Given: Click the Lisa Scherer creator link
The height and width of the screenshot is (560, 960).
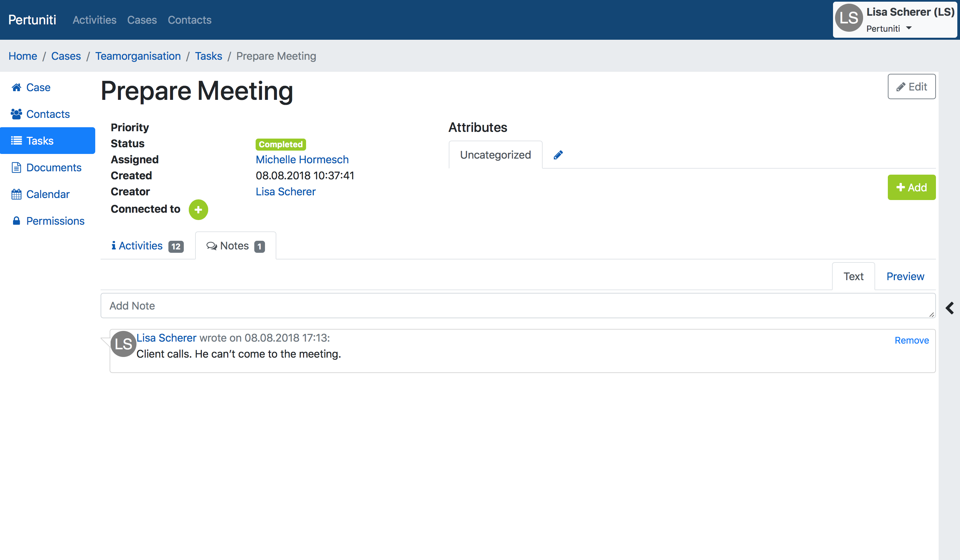Looking at the screenshot, I should point(286,191).
